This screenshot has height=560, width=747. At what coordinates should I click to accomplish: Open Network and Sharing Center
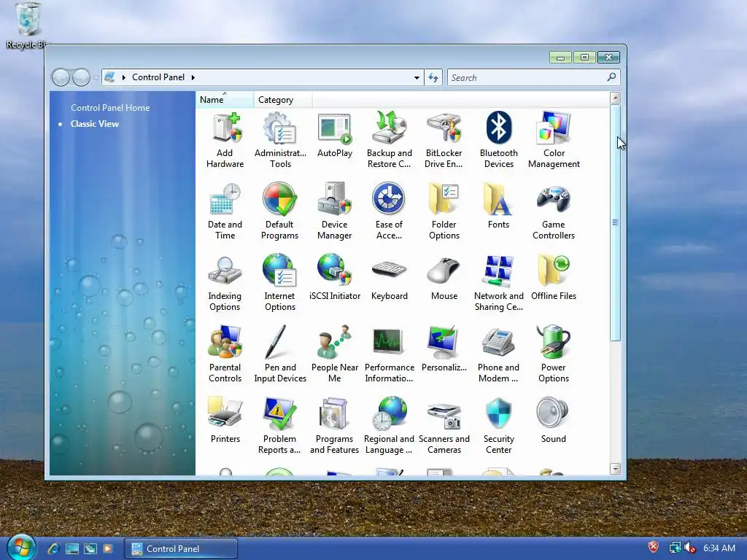coord(498,283)
